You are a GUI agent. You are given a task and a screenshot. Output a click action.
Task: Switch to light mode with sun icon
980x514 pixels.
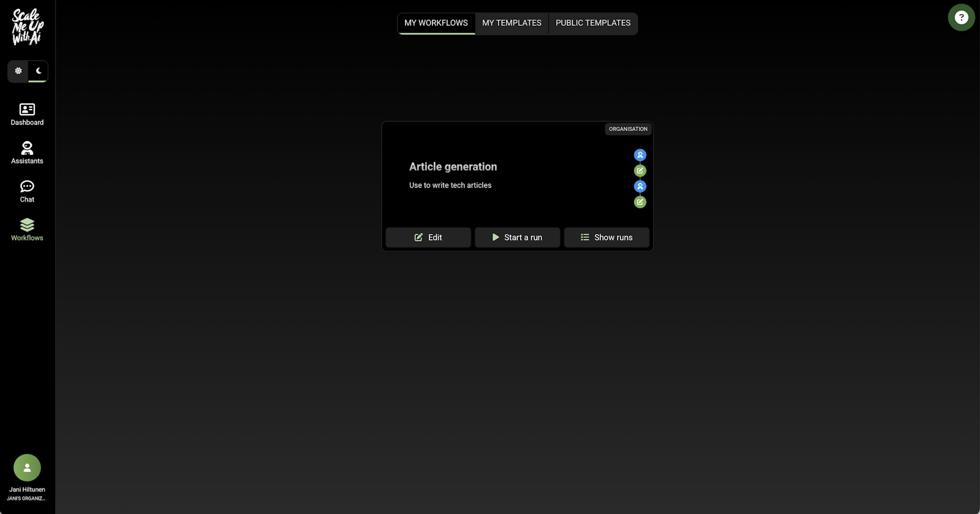tap(18, 71)
